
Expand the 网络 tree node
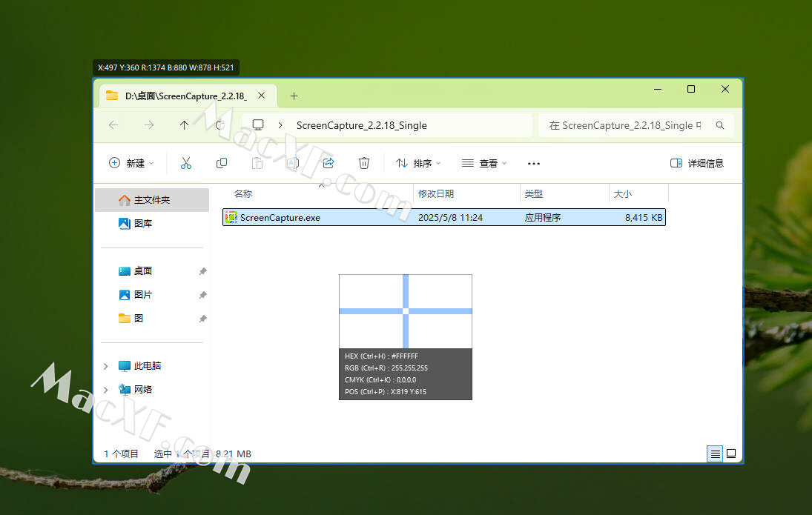pyautogui.click(x=105, y=390)
